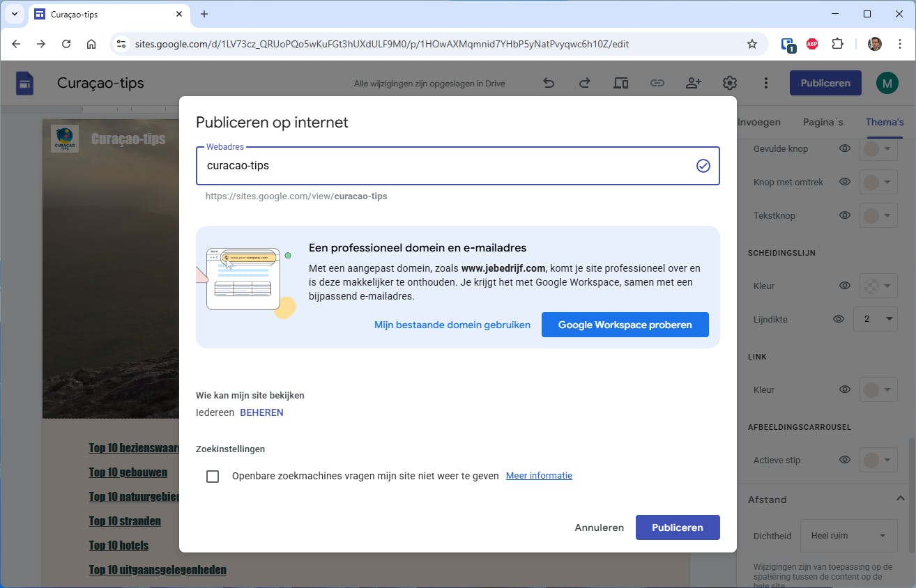Click the Publiceren button in the top bar
The image size is (916, 588).
(x=825, y=83)
